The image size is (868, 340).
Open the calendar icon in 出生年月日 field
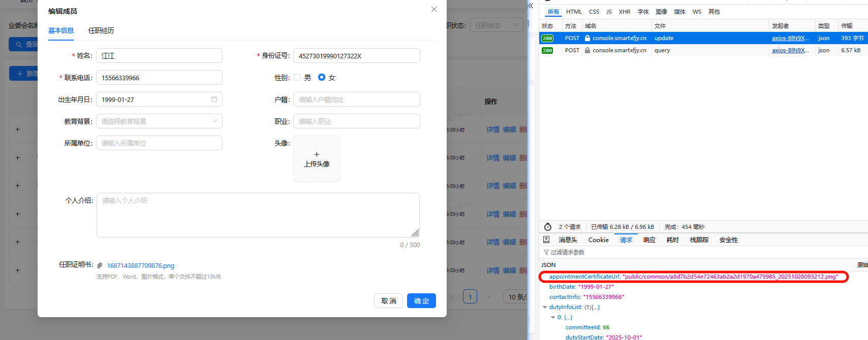pos(214,99)
